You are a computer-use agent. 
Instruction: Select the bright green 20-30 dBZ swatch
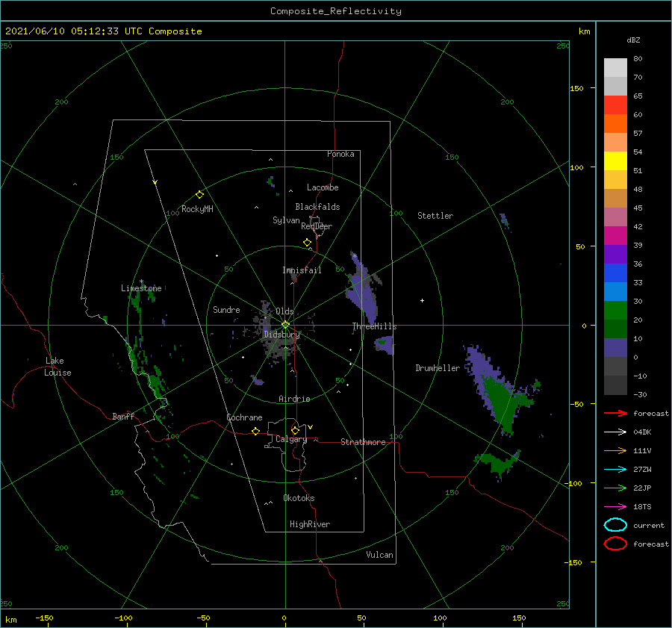(x=615, y=311)
